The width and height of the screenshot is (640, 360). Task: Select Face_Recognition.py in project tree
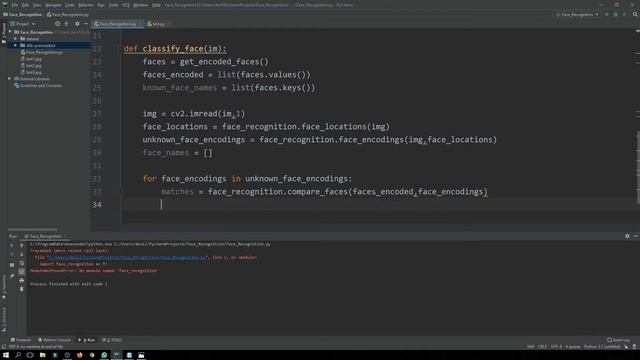pyautogui.click(x=42, y=52)
